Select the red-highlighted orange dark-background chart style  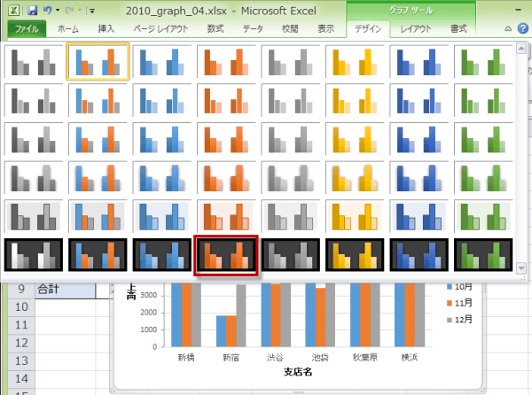(x=226, y=255)
